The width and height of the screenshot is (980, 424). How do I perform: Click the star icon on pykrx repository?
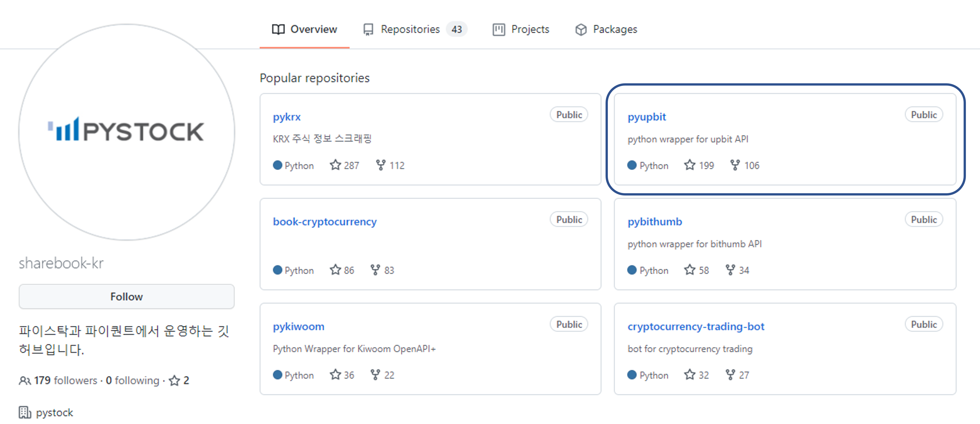coord(335,165)
